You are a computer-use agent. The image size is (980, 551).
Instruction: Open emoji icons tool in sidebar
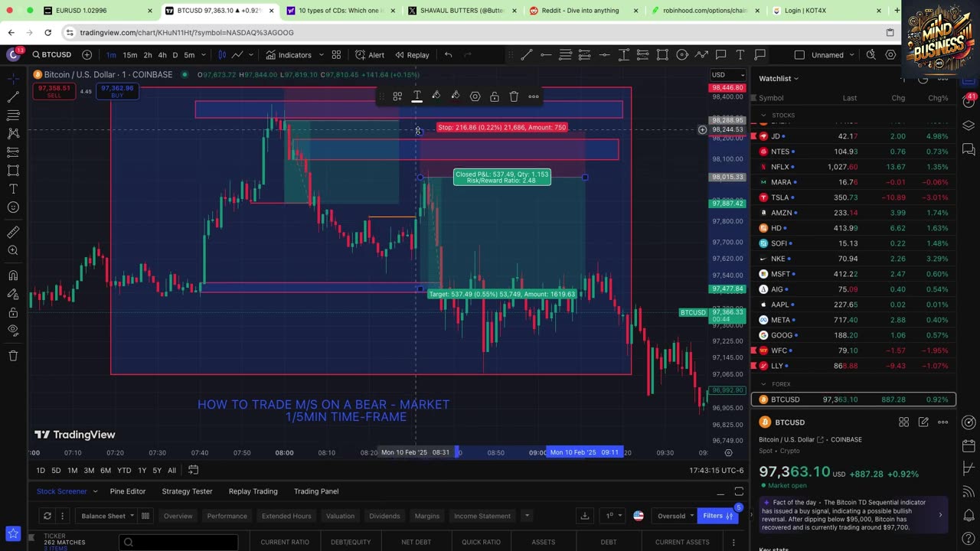coord(13,207)
